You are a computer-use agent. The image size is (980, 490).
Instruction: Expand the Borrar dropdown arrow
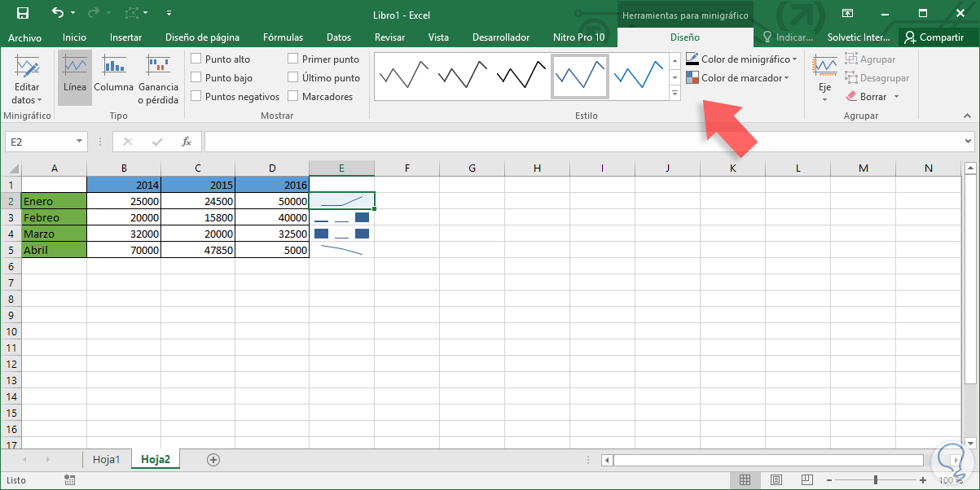896,97
